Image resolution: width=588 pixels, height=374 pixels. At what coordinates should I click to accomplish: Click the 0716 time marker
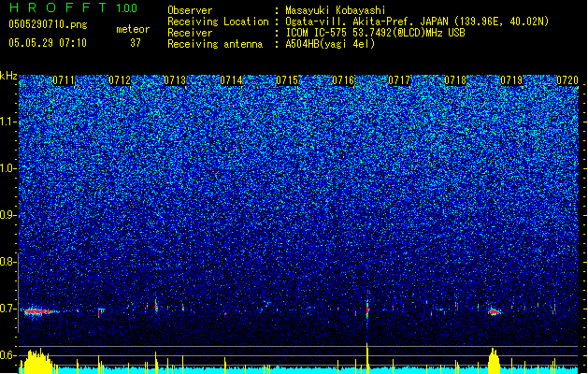click(343, 80)
